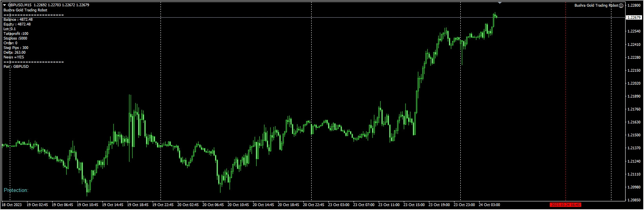This screenshot has width=644, height=210.
Task: Click the '18 Oct 2023' time axis label
Action: [x=11, y=205]
